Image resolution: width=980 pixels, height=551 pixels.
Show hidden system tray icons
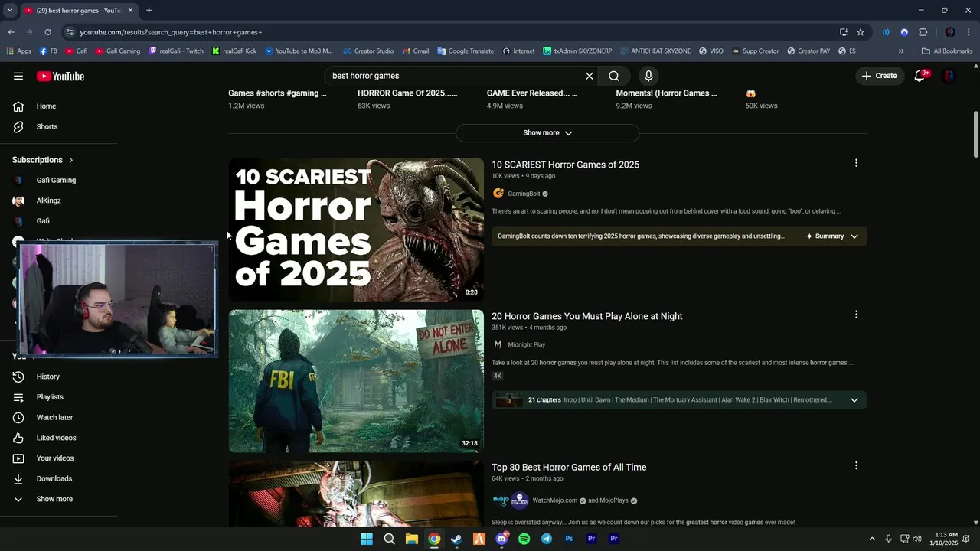871,539
